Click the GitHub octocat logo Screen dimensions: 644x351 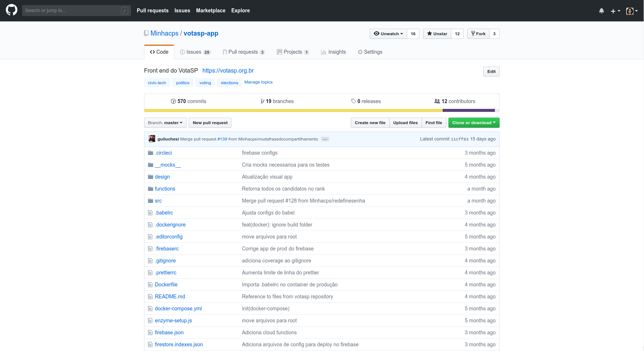12,10
